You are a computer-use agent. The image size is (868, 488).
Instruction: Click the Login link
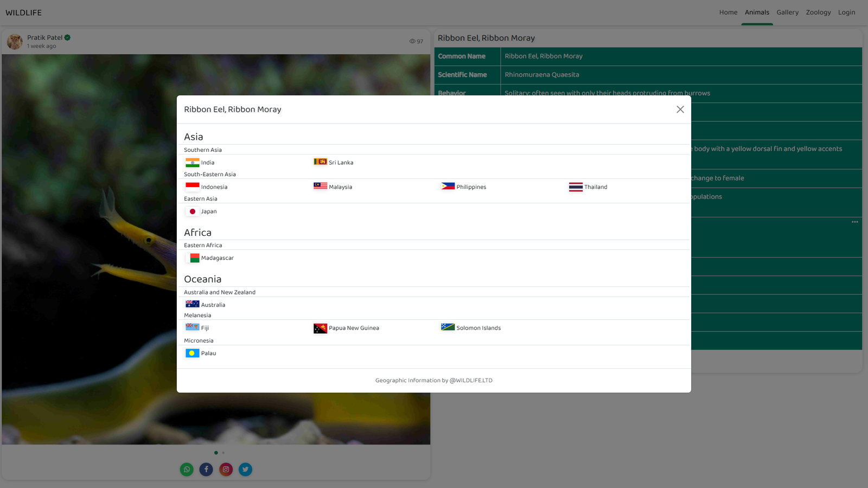pyautogui.click(x=846, y=12)
